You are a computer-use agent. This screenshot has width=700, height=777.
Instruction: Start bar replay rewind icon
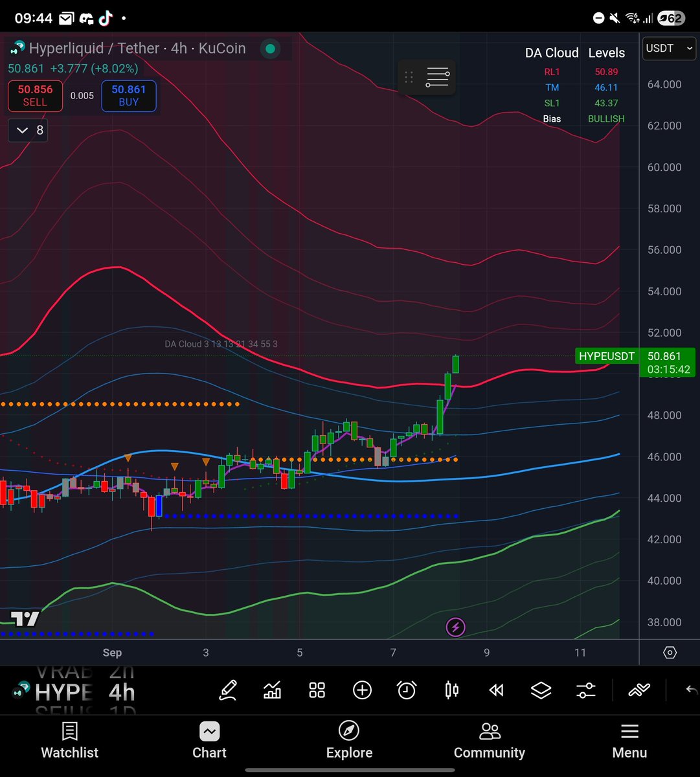pyautogui.click(x=496, y=690)
